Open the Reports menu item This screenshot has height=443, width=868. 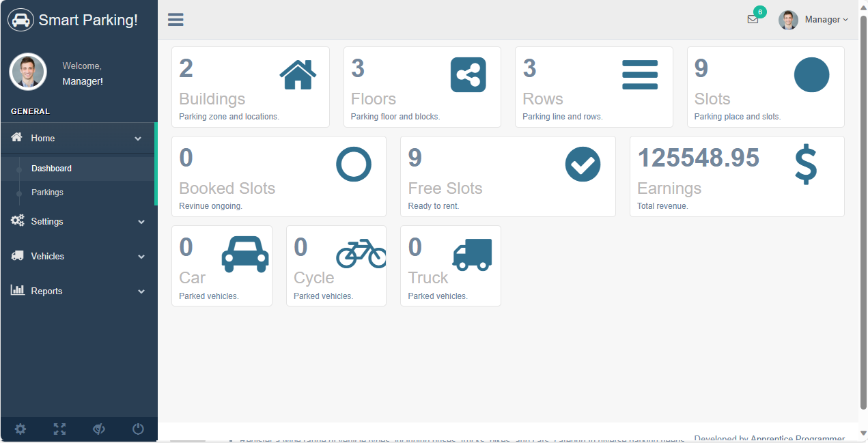point(46,291)
